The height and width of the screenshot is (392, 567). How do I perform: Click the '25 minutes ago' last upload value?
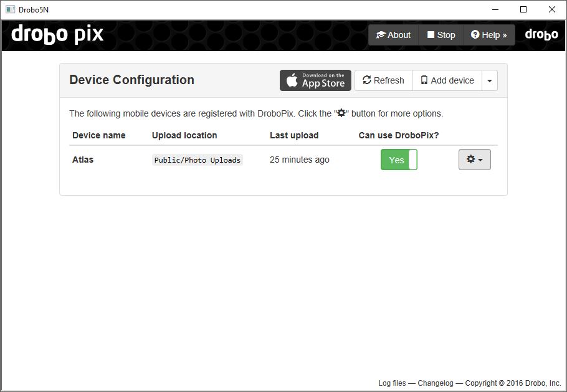(x=300, y=160)
